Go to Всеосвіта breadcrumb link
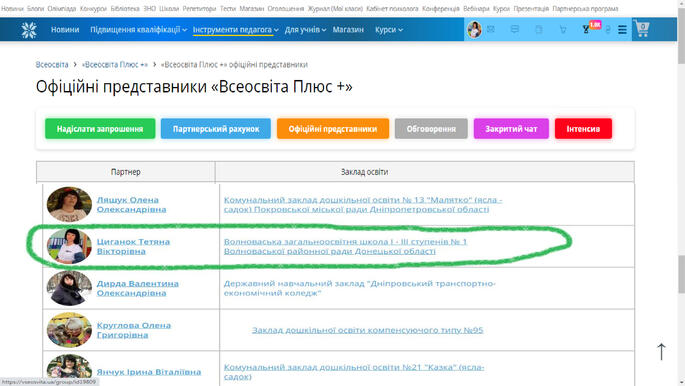The width and height of the screenshot is (685, 386). tap(52, 65)
